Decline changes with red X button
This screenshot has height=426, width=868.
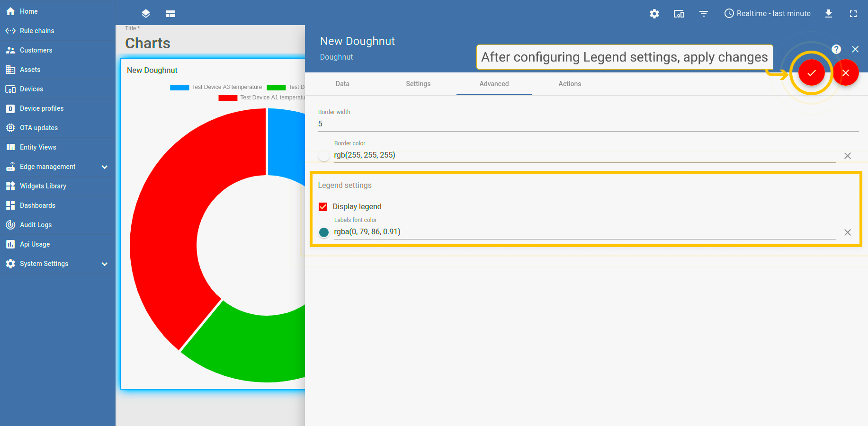(846, 73)
